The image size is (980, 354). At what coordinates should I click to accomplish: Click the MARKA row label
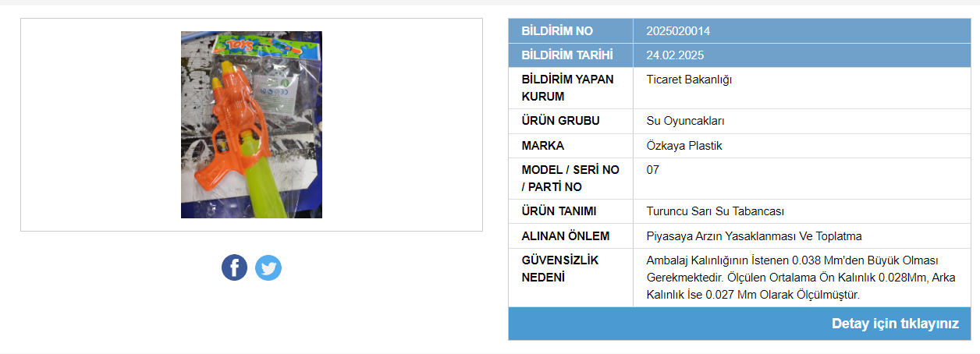point(542,146)
